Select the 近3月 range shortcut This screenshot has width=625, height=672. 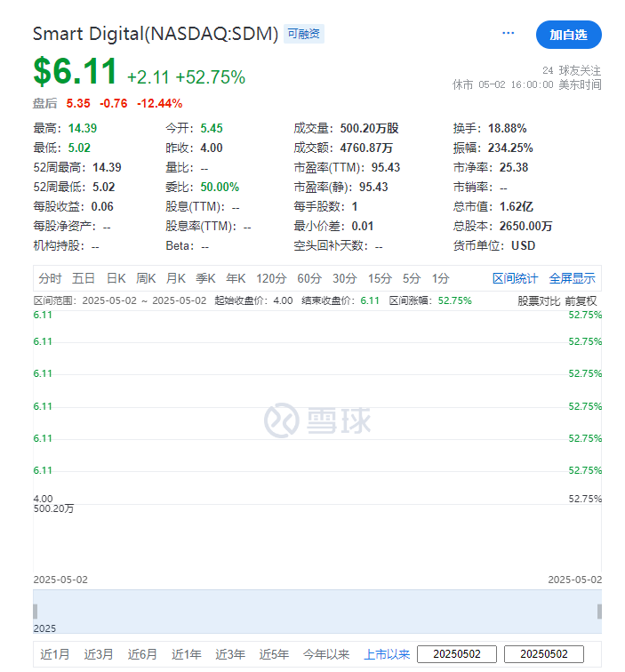[99, 654]
